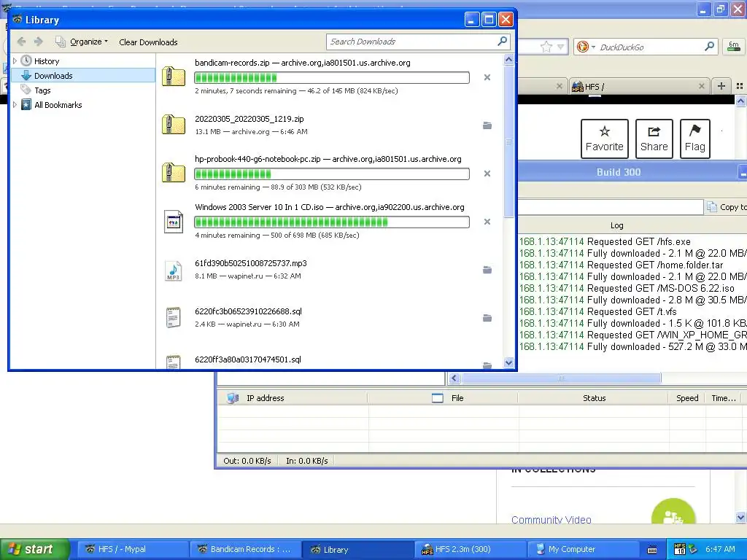Image resolution: width=747 pixels, height=560 pixels.
Task: Click the Copy to clipboard button in HFS
Action: (x=727, y=206)
